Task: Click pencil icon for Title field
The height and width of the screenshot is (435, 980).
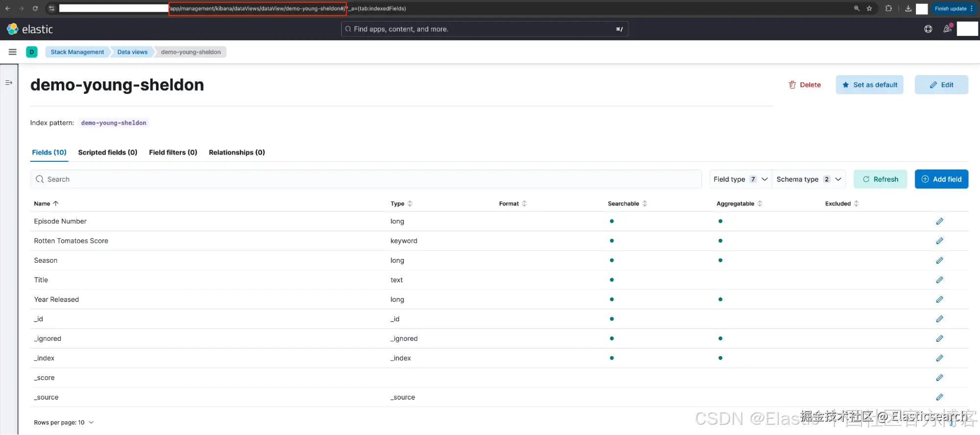Action: tap(939, 280)
